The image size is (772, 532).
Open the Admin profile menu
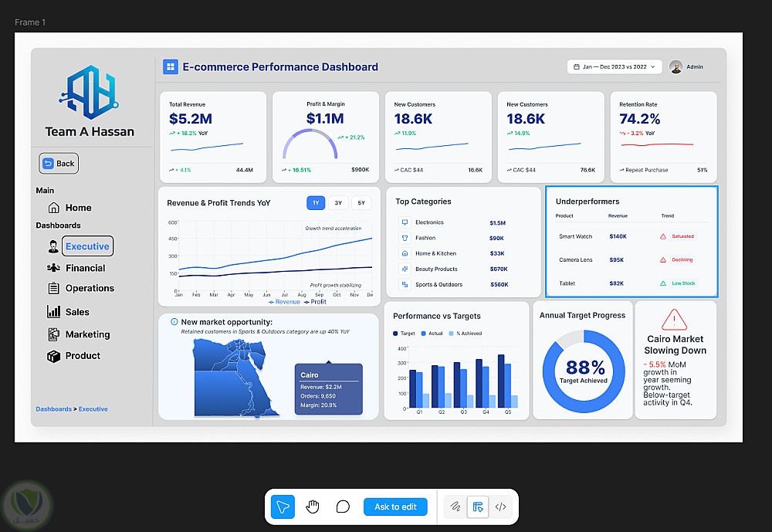[687, 66]
